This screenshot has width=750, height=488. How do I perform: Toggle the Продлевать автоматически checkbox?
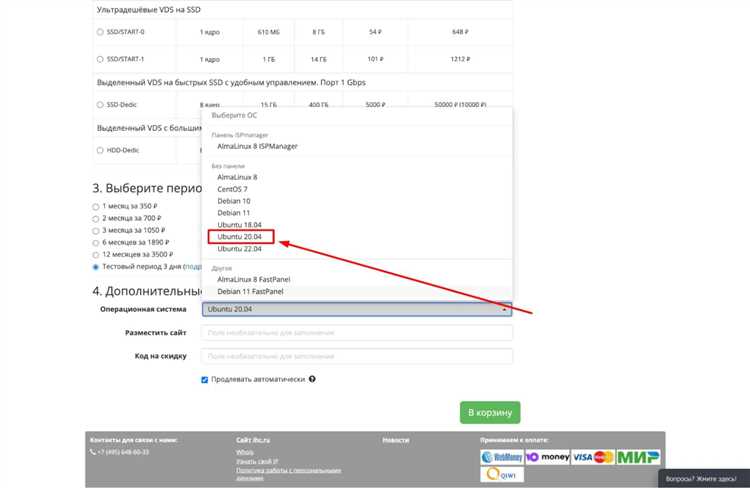tap(205, 379)
